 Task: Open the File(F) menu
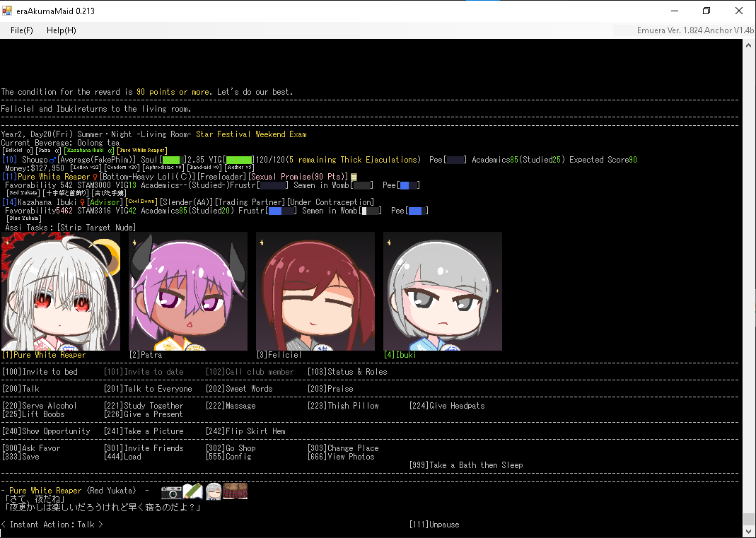click(x=22, y=30)
